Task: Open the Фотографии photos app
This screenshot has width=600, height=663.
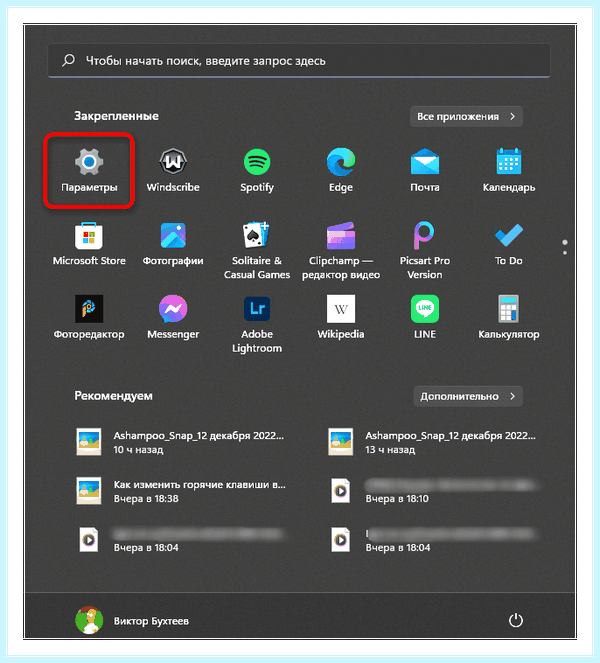Action: [x=173, y=244]
